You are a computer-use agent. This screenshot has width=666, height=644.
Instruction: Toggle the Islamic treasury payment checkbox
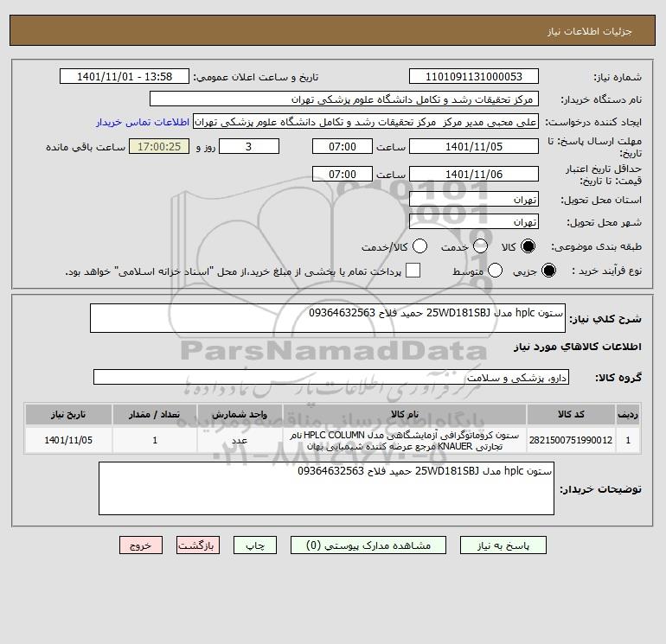(413, 271)
